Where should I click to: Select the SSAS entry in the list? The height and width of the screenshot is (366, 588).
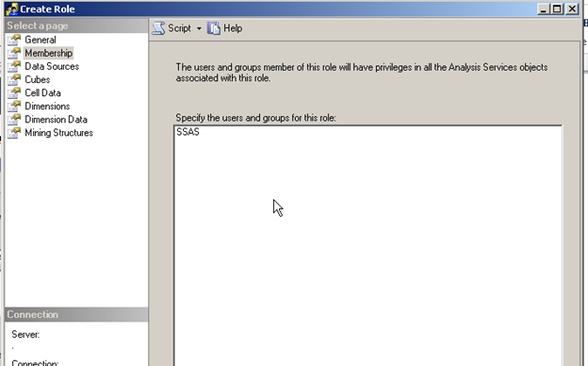tap(188, 132)
